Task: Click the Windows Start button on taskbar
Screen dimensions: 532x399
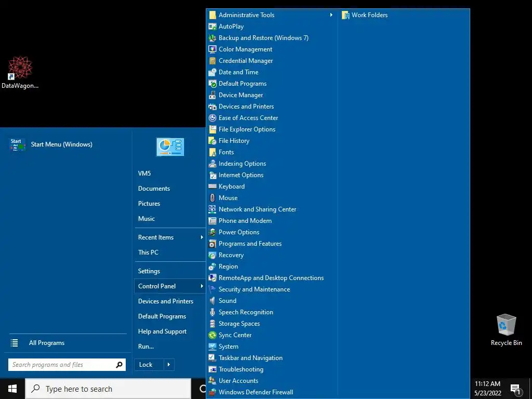Action: (12, 389)
